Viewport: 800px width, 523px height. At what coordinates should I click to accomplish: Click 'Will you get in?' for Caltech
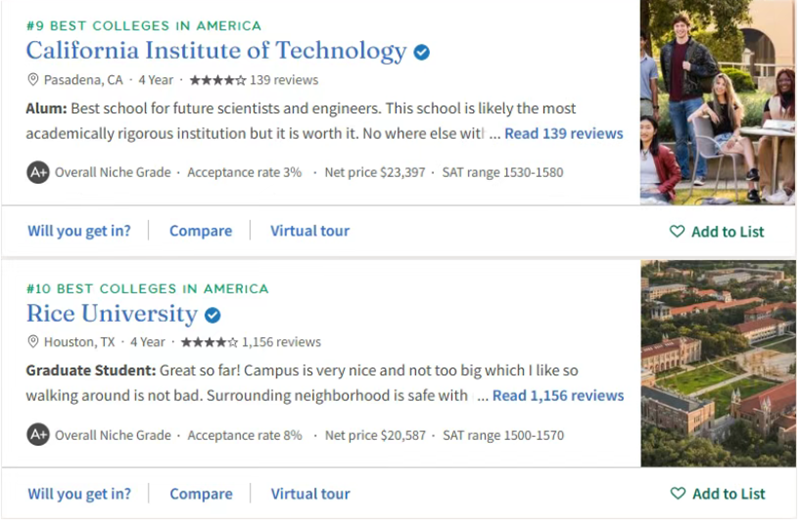79,231
